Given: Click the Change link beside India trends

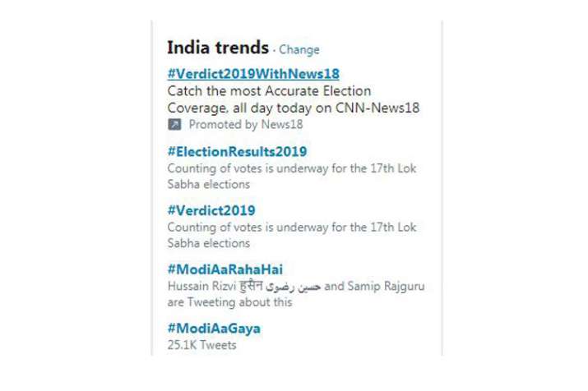Looking at the screenshot, I should coord(299,49).
